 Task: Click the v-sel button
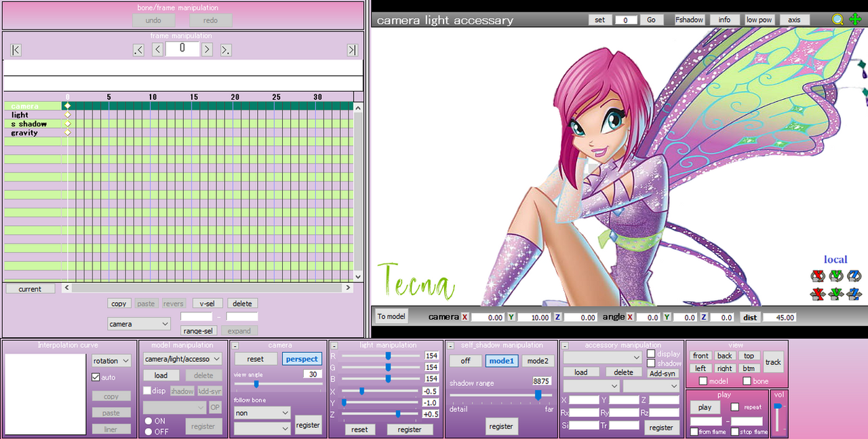207,303
